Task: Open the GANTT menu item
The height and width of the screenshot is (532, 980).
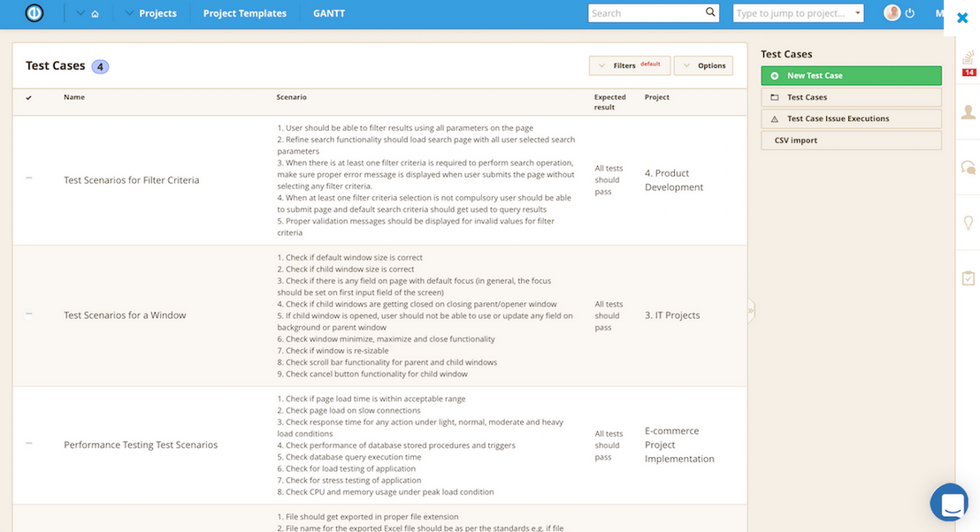Action: click(x=329, y=13)
